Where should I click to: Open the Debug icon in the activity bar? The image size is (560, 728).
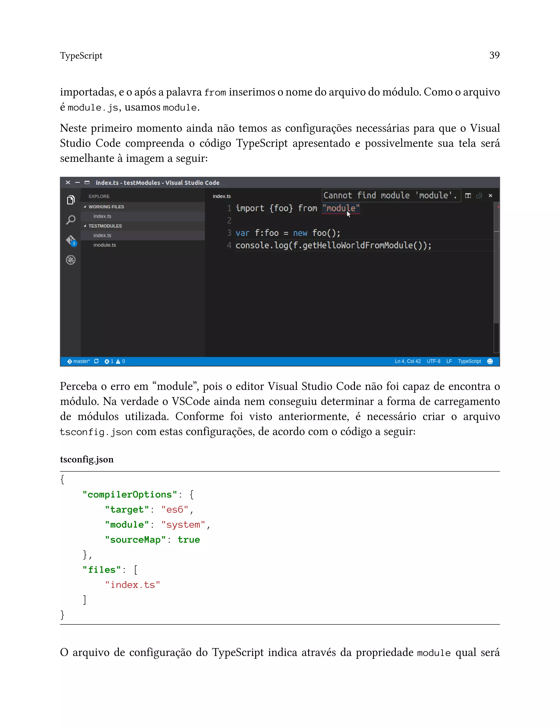coord(70,259)
